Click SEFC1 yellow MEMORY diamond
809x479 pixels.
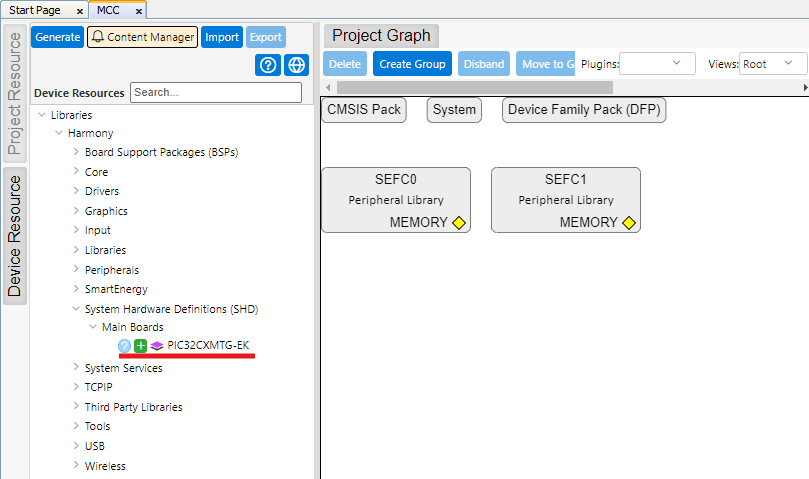coord(629,223)
